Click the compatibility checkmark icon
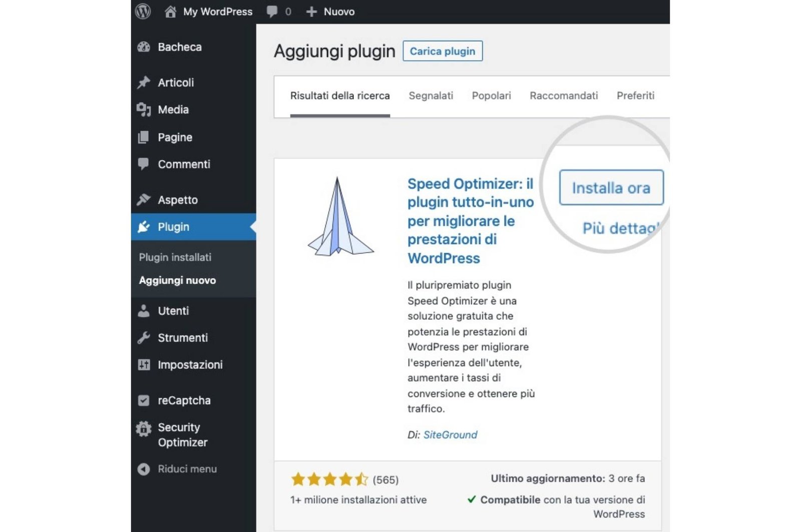This screenshot has width=801, height=532. (x=471, y=499)
